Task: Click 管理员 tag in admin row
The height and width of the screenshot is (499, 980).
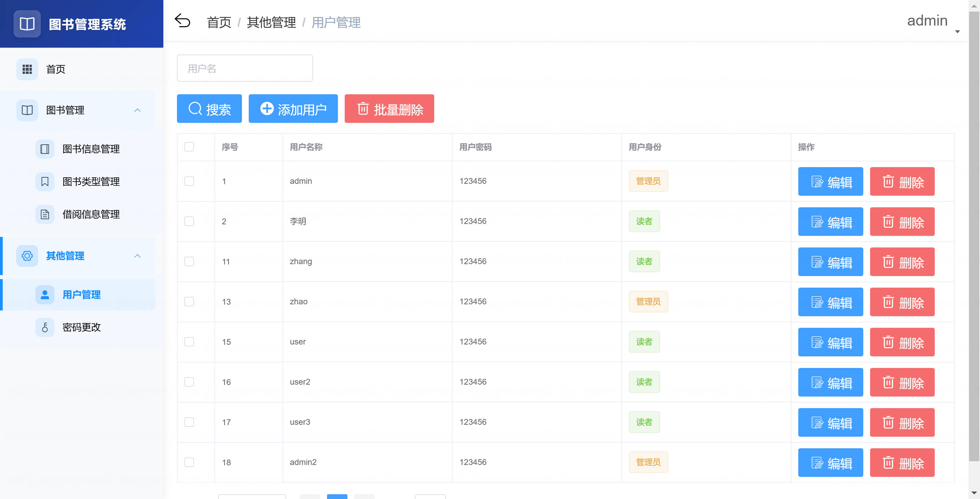Action: point(648,181)
